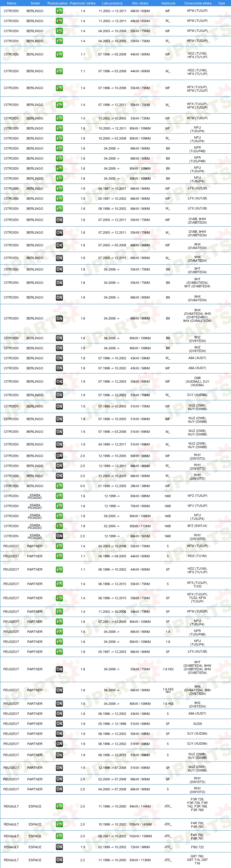The height and width of the screenshot is (868, 231).
Task: Click petrol icon in Berlingo 04.1997 -> 10.2001 row
Action: point(59,189)
